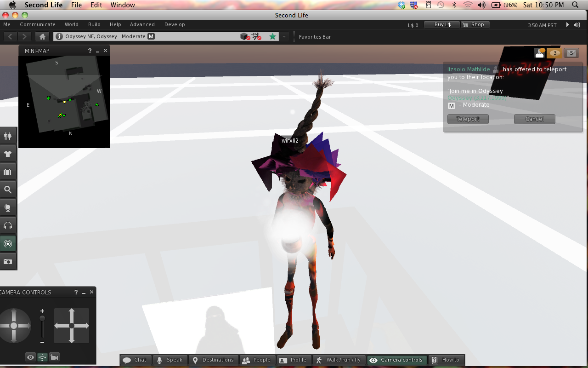This screenshot has height=368, width=588.
Task: Add landmark with green star icon
Action: [x=272, y=36]
